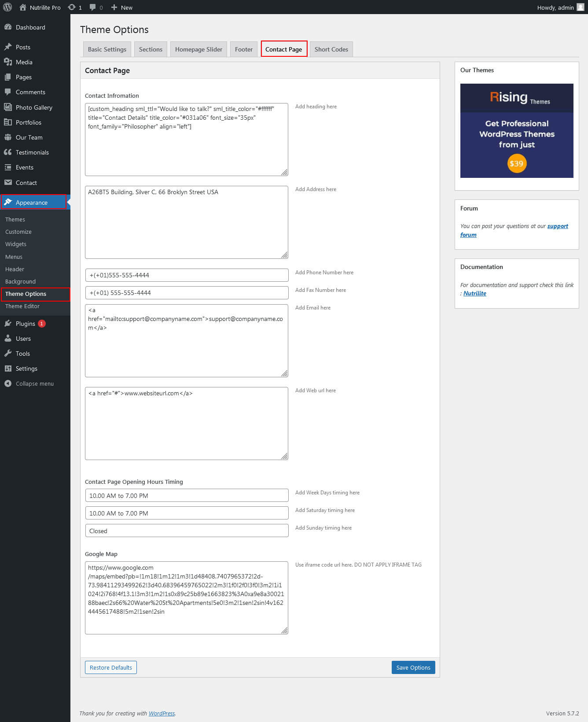
Task: Click the Restore Defaults button
Action: [111, 667]
